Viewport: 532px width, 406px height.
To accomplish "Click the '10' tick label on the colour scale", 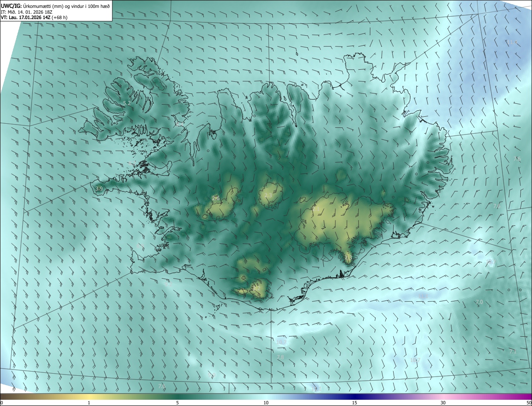I will pos(266,403).
